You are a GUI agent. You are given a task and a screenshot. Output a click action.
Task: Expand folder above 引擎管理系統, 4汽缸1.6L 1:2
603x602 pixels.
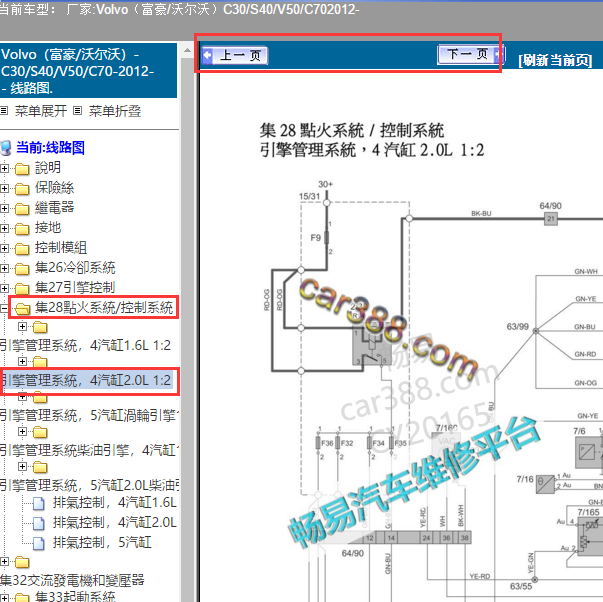click(22, 327)
